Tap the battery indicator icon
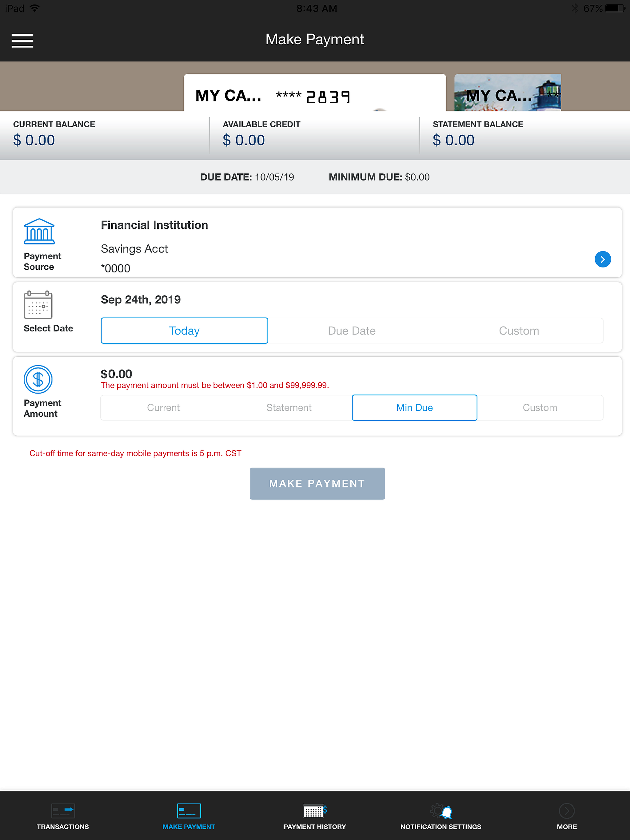 click(x=616, y=8)
